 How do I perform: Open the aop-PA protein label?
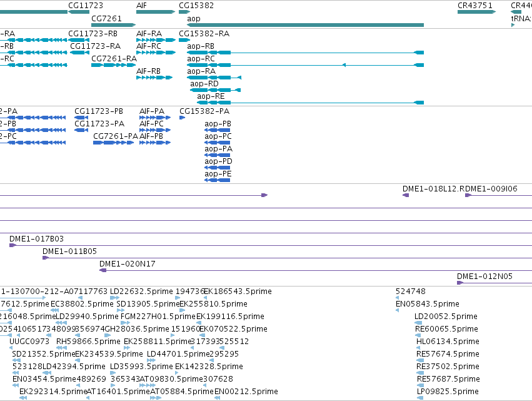click(x=218, y=149)
